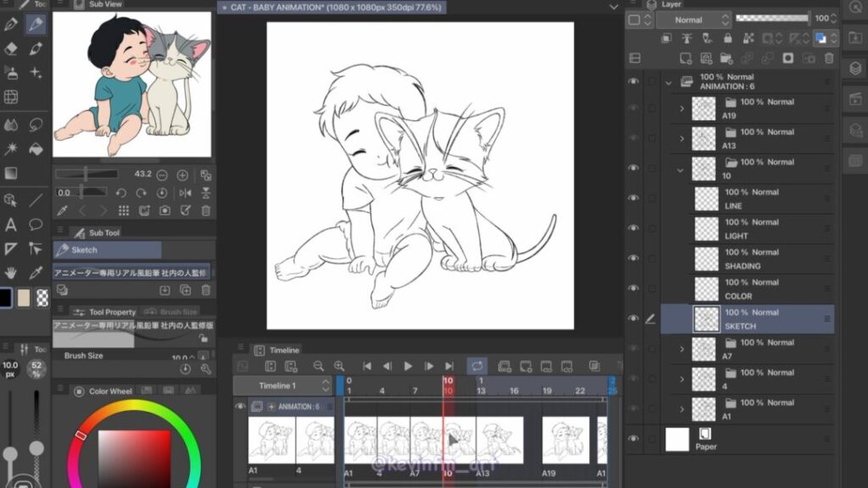Click the timeline zoom out magnifier

(x=319, y=366)
